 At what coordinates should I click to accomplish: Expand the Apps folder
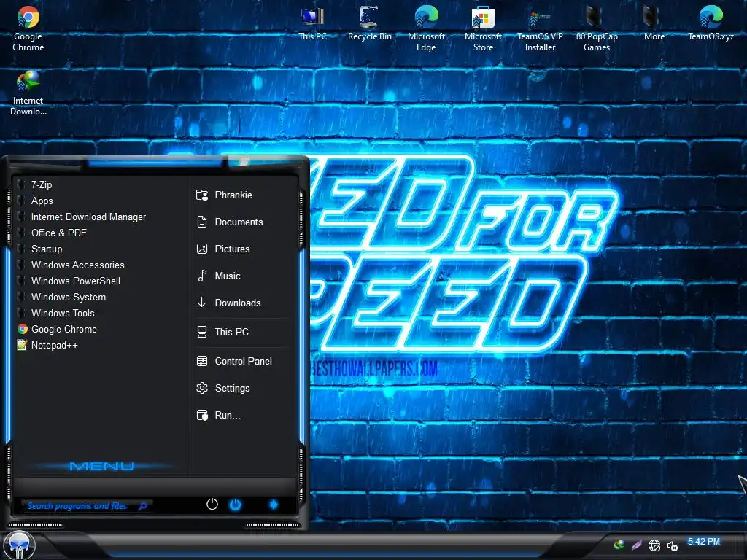(x=101, y=201)
